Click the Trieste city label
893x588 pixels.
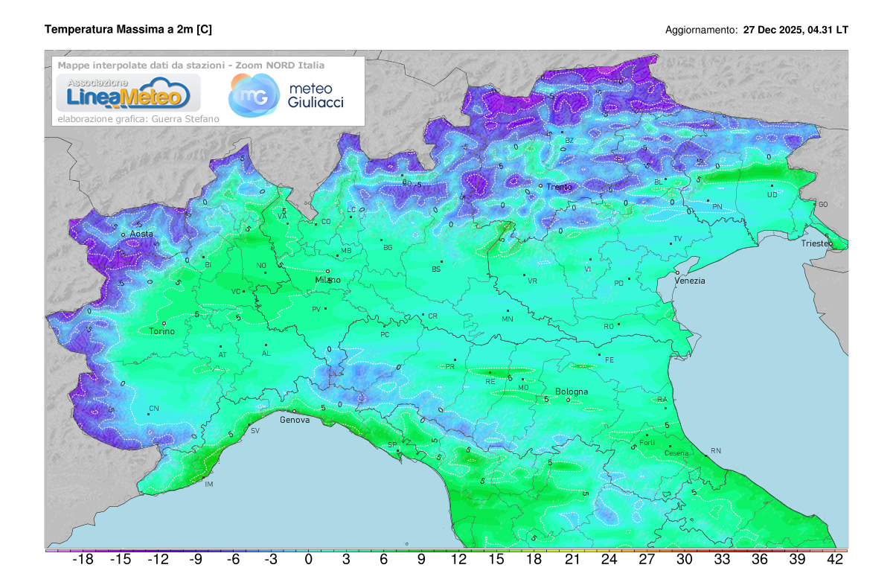tap(817, 243)
